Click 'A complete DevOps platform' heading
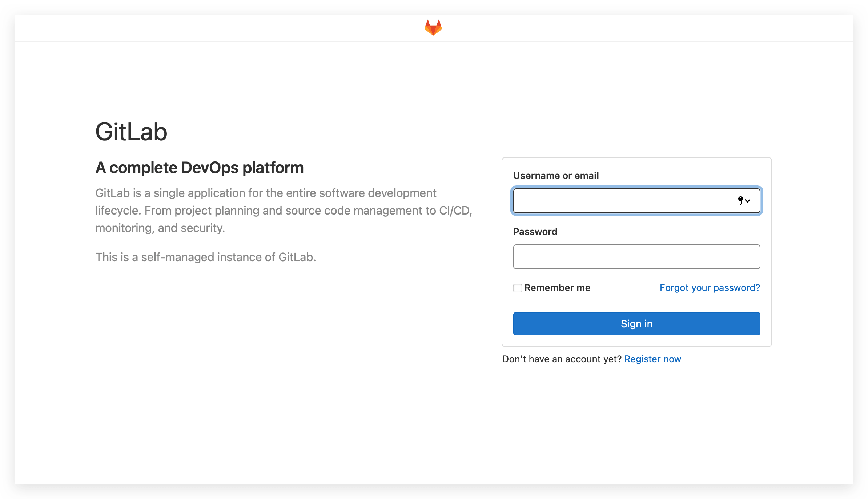 [x=200, y=168]
